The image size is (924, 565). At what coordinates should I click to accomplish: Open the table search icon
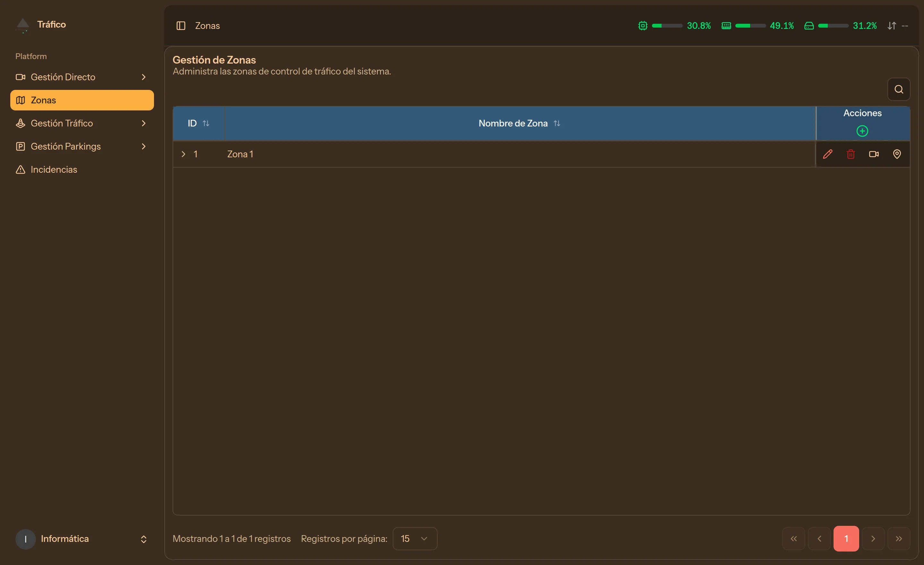[899, 89]
